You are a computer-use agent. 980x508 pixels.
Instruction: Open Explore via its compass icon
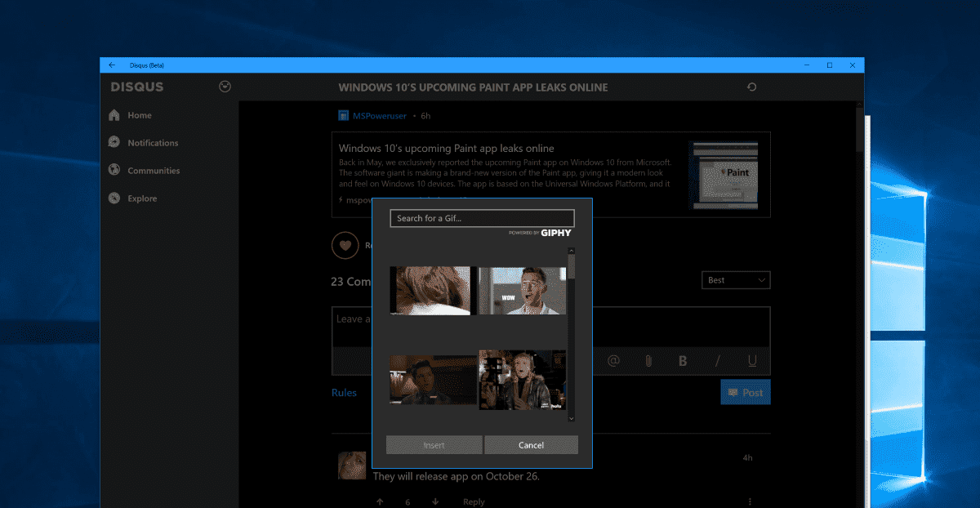click(114, 198)
